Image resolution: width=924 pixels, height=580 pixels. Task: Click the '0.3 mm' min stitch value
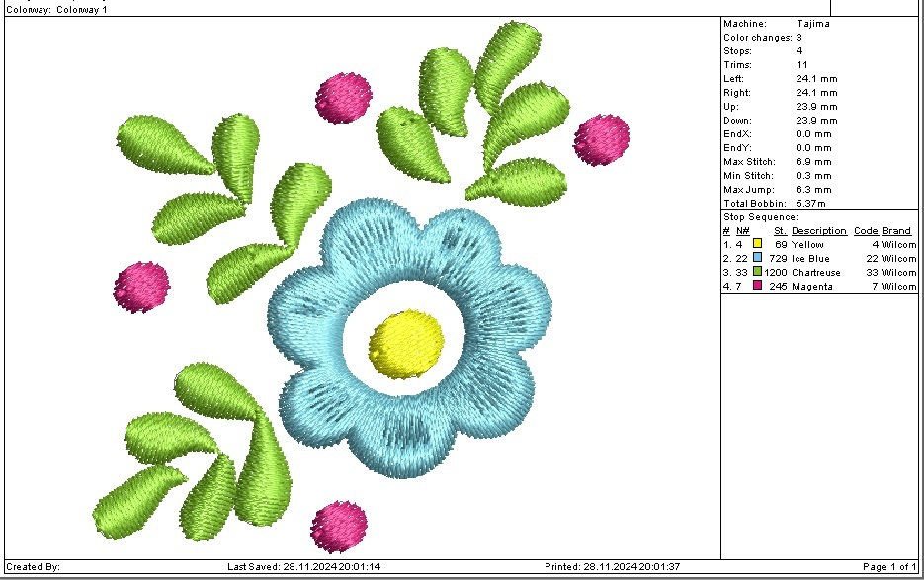click(x=813, y=176)
